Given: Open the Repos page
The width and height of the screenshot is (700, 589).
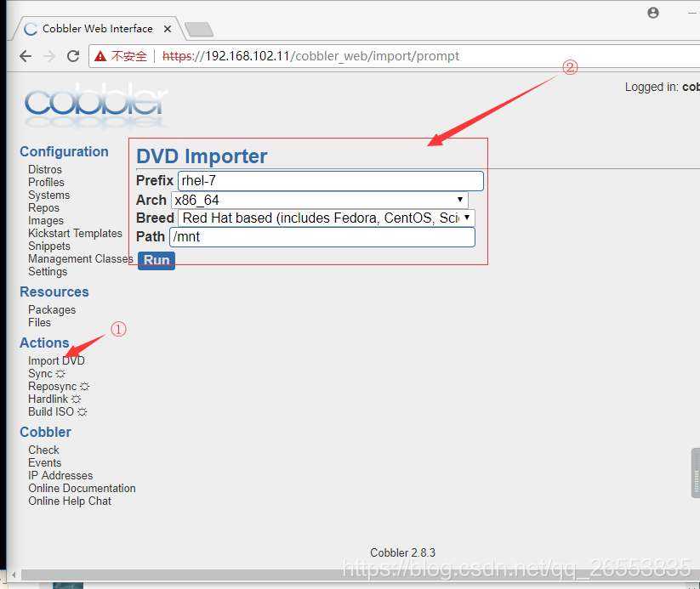Looking at the screenshot, I should (43, 208).
